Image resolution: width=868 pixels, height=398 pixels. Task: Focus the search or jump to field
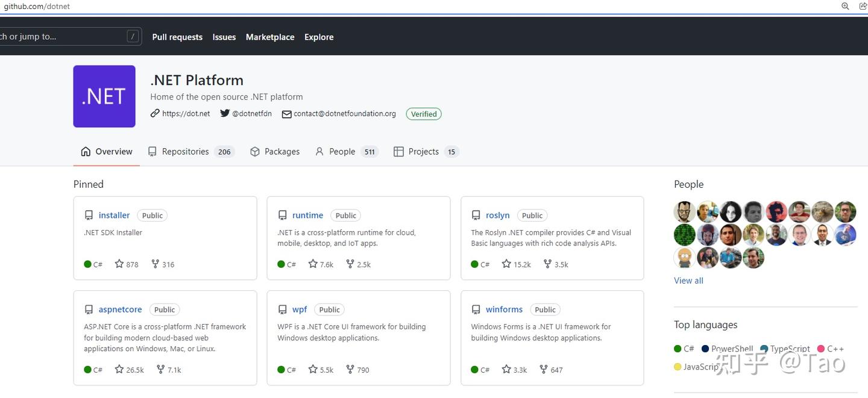pyautogui.click(x=70, y=36)
